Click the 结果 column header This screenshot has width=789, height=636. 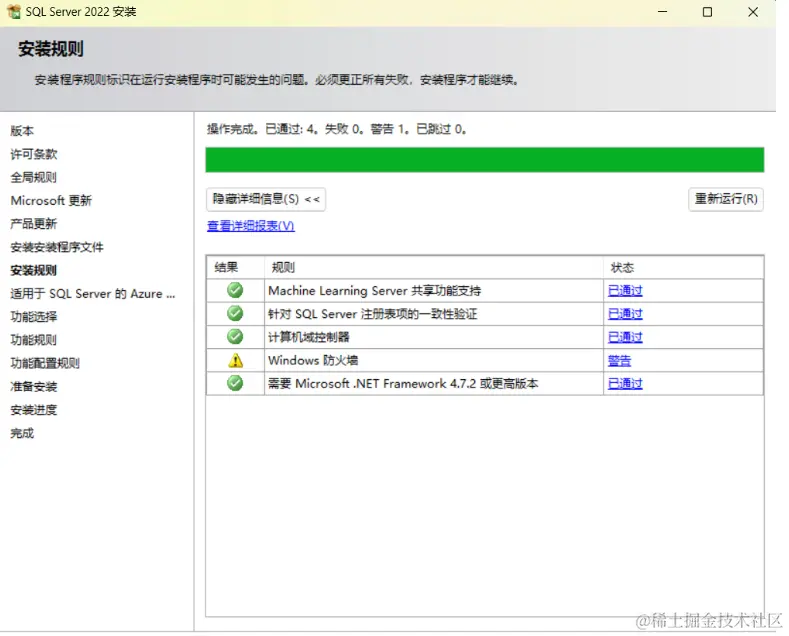point(226,268)
